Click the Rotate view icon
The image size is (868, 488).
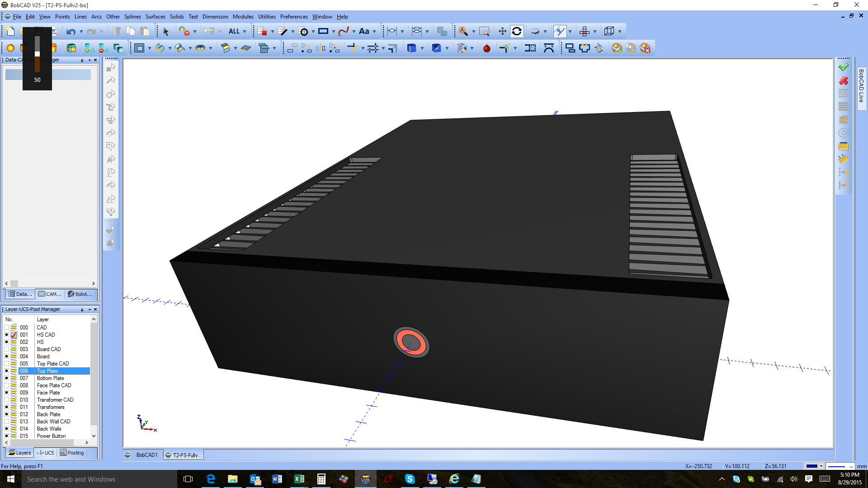pos(517,32)
